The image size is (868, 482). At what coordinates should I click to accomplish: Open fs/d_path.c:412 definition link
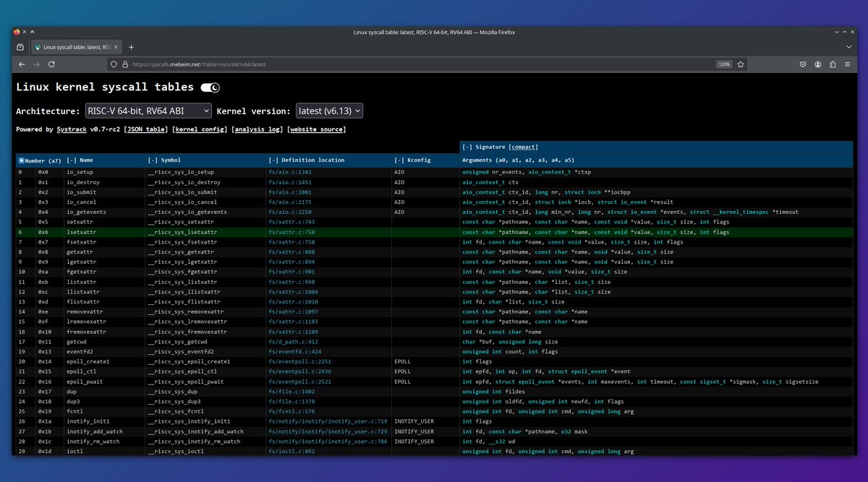click(293, 341)
